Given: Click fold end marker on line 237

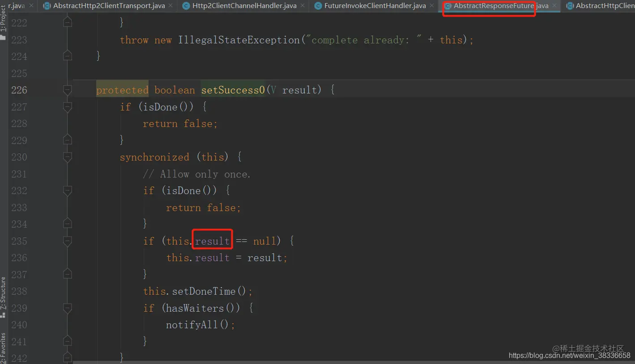Looking at the screenshot, I should click(x=68, y=274).
